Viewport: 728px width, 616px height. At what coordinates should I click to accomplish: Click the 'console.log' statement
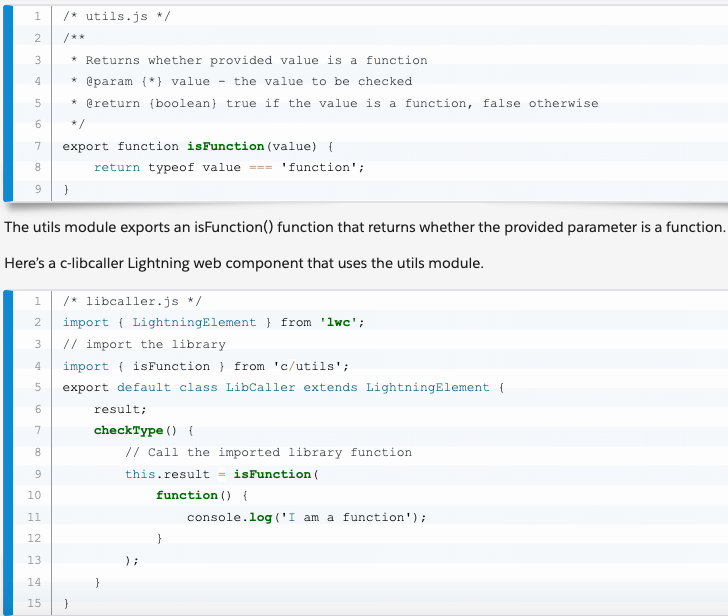pos(306,517)
